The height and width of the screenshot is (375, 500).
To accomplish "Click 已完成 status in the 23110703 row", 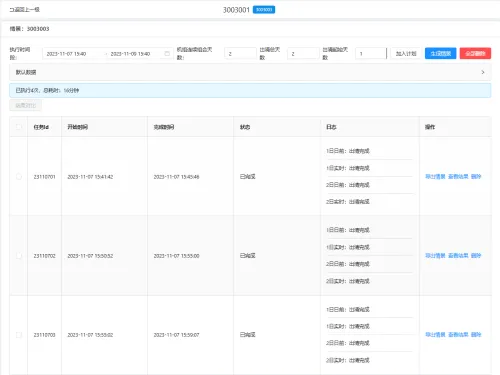I will coord(248,335).
